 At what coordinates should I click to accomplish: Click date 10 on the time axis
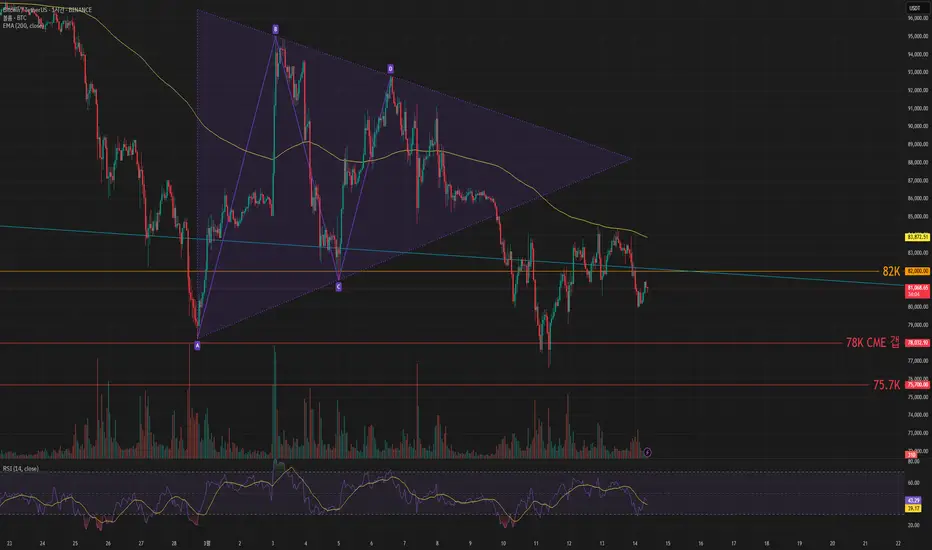(503, 543)
